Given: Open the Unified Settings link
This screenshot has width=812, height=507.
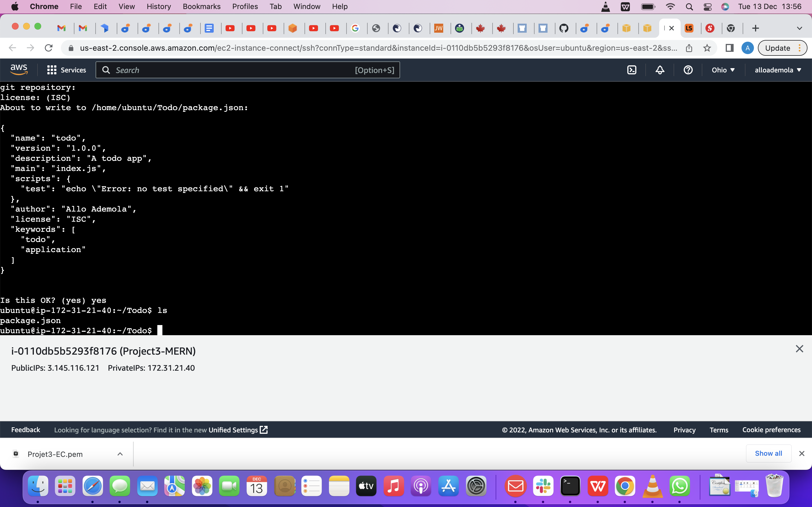Looking at the screenshot, I should pos(238,430).
